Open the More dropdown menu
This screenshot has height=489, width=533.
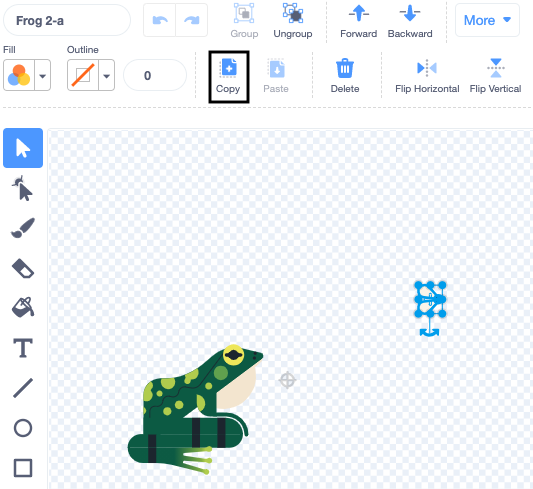click(x=487, y=20)
